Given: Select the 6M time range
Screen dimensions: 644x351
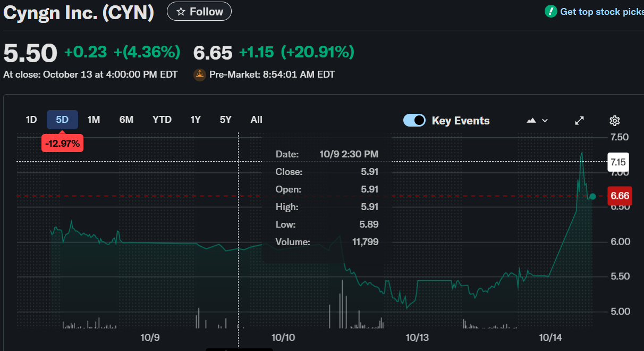Looking at the screenshot, I should pos(126,120).
